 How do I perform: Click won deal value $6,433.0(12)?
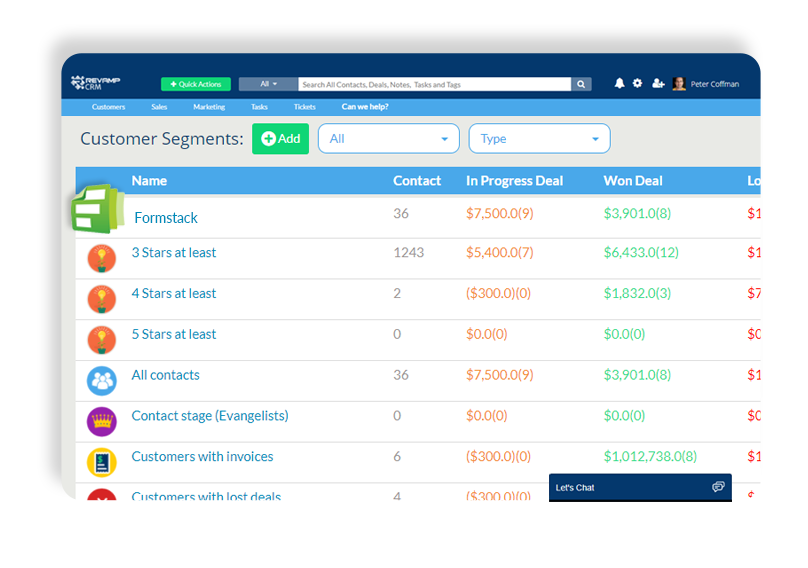641,253
